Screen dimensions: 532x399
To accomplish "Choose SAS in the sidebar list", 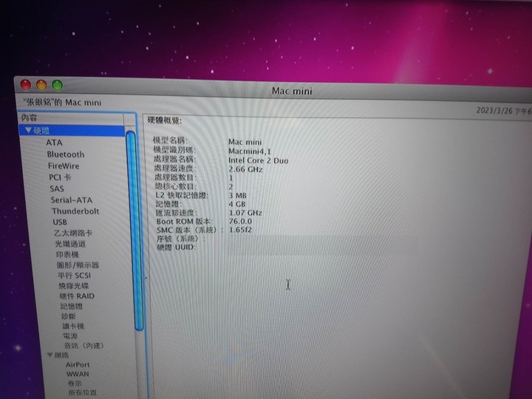I will [57, 188].
